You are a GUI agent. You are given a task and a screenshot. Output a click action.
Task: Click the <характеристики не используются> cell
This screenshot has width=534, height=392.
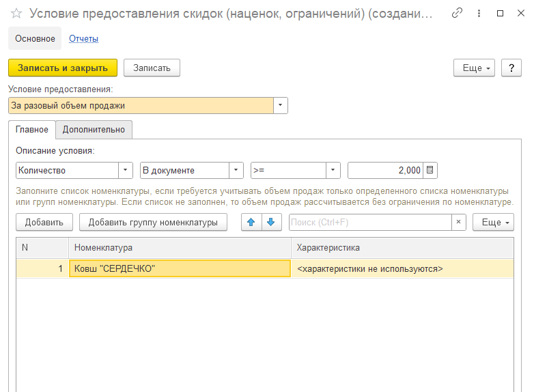pyautogui.click(x=402, y=268)
